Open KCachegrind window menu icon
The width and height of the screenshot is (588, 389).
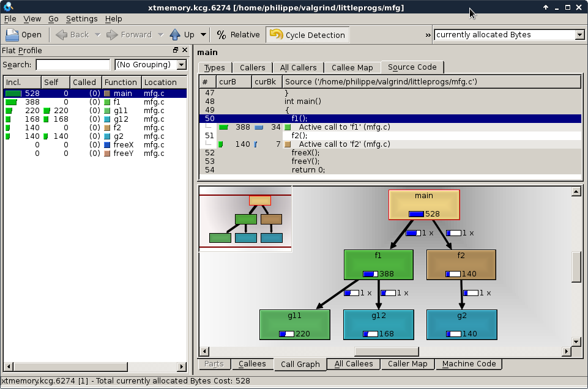(7, 7)
